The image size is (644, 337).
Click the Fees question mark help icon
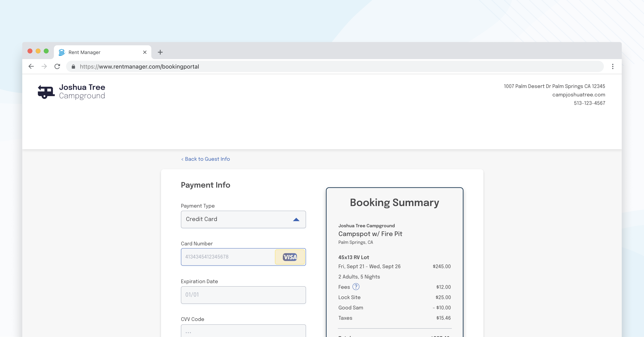pos(356,287)
